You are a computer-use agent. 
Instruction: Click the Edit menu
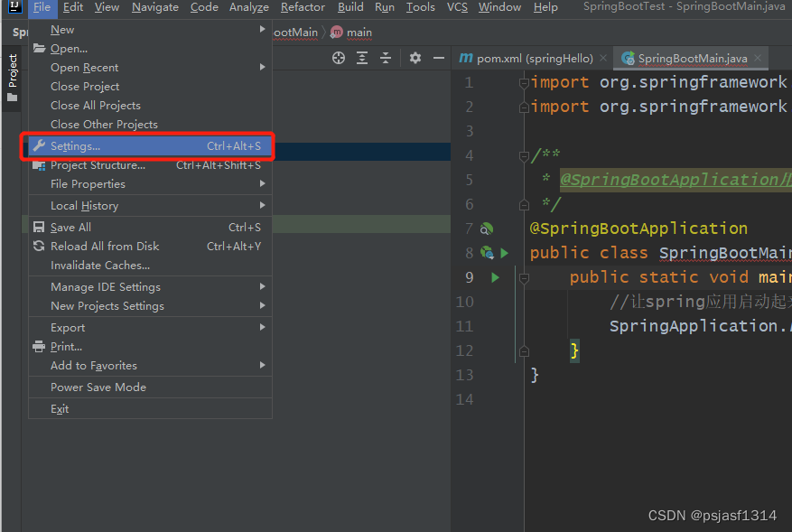pos(73,7)
